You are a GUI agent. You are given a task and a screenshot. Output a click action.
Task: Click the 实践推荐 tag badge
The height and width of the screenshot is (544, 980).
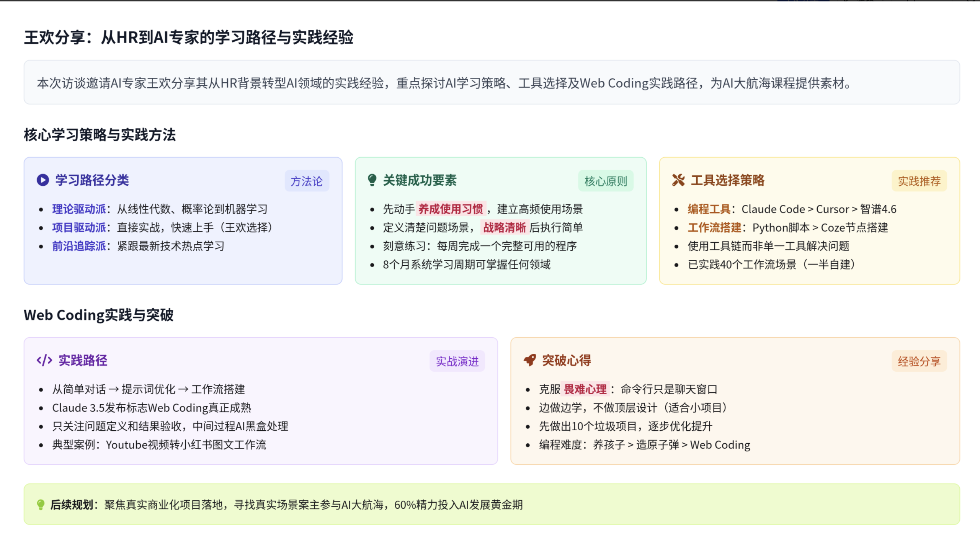point(919,181)
